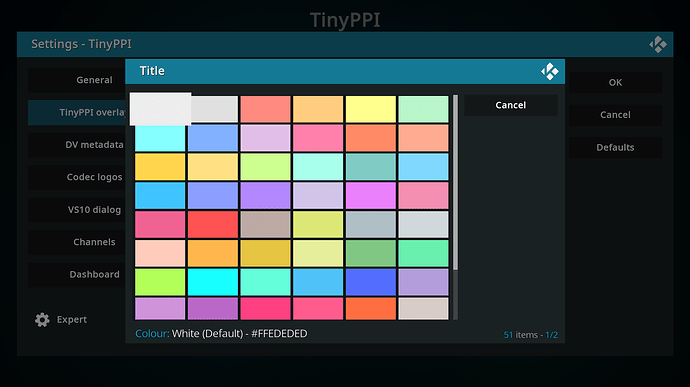Choose the beige swatch in the last row
Viewport: 690px width, 387px height.
pos(423,309)
